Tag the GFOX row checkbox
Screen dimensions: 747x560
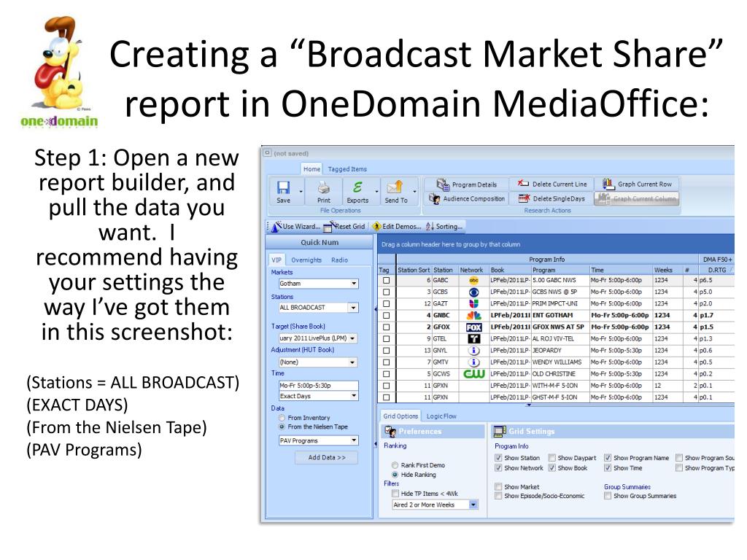click(387, 327)
